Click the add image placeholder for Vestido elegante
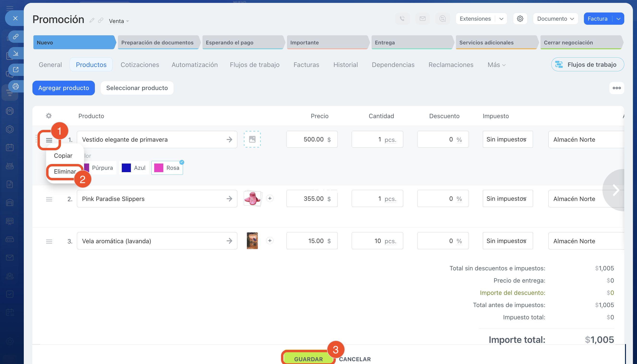This screenshot has height=364, width=637. 252,139
